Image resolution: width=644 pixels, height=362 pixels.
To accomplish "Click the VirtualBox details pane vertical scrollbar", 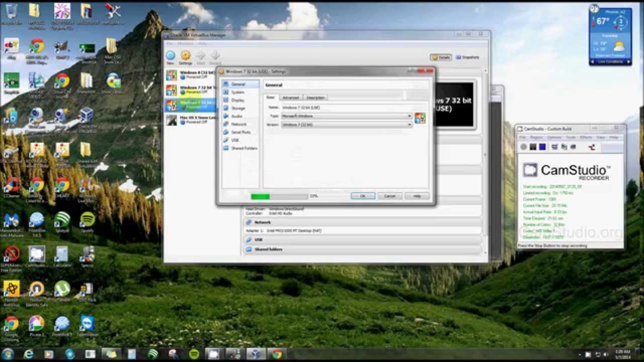I will coord(485,156).
